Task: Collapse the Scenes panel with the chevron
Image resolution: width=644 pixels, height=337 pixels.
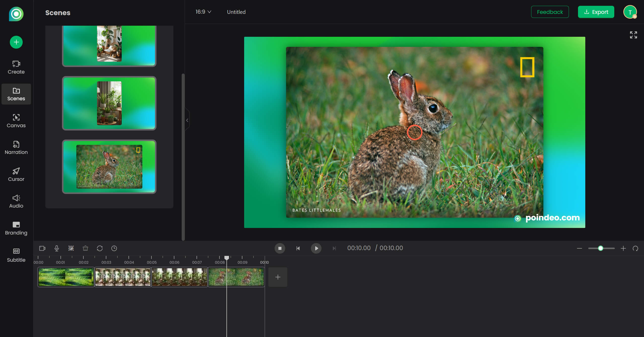Action: tap(187, 120)
